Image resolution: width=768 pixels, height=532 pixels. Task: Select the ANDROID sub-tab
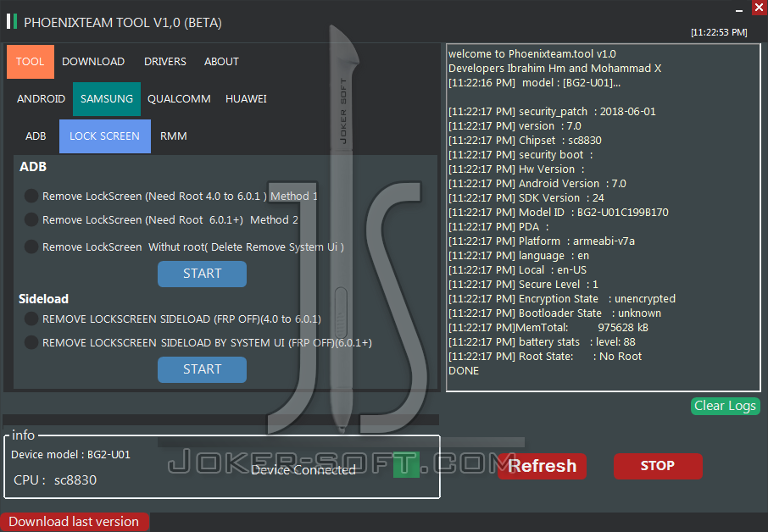(x=42, y=99)
